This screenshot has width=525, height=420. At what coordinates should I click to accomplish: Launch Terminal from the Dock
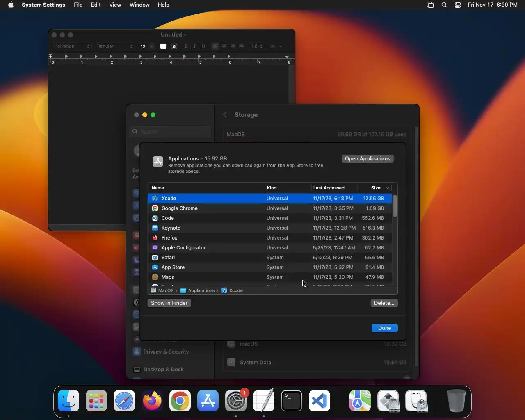point(292,400)
